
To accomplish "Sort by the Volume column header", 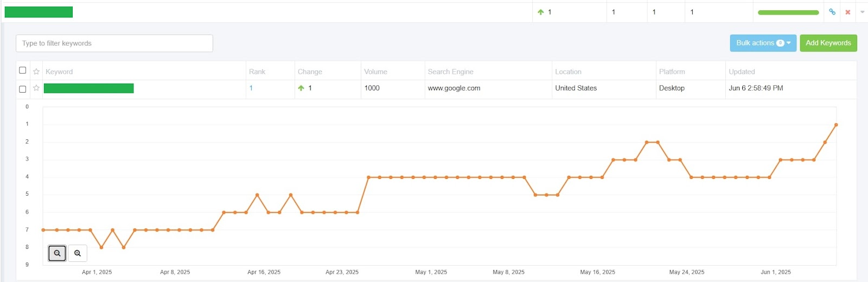I will [x=375, y=72].
